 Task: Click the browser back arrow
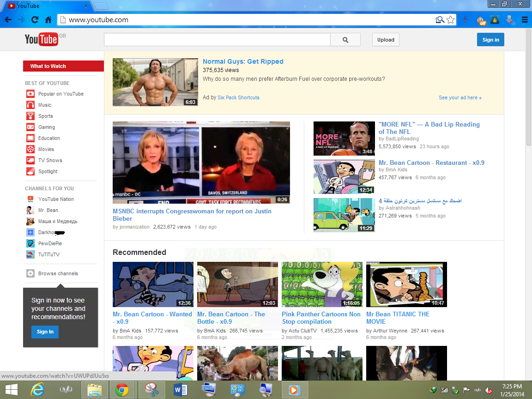point(8,20)
